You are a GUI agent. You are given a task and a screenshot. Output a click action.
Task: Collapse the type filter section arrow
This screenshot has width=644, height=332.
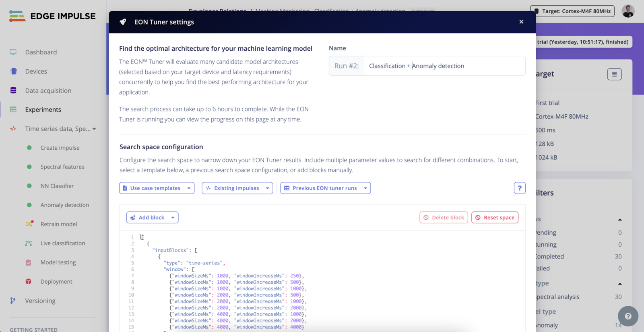coord(620,284)
